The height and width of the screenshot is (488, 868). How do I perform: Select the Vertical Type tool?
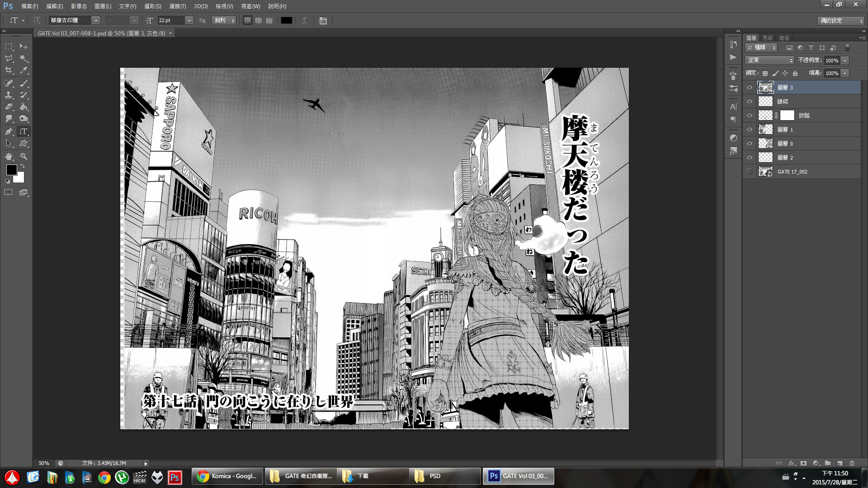click(24, 131)
